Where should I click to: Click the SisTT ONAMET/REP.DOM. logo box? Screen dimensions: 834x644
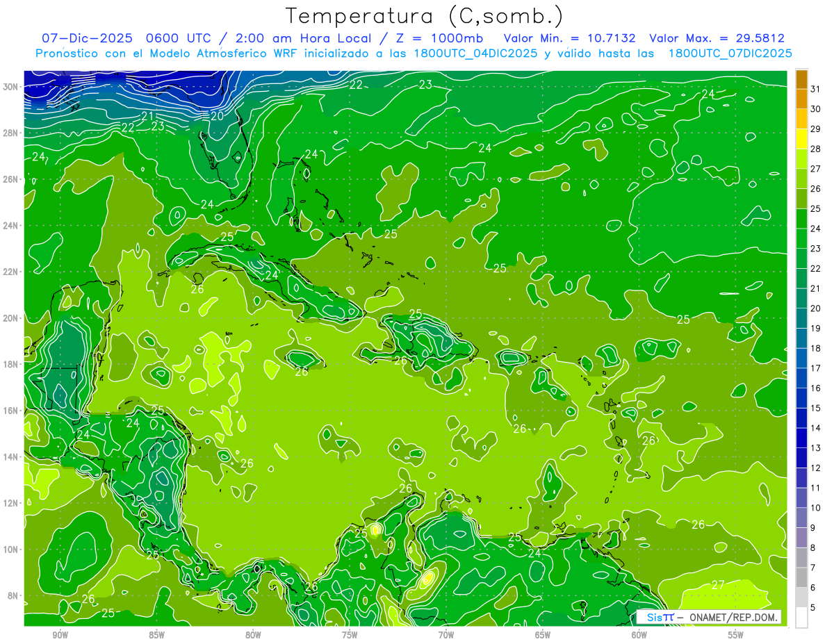[x=708, y=617]
